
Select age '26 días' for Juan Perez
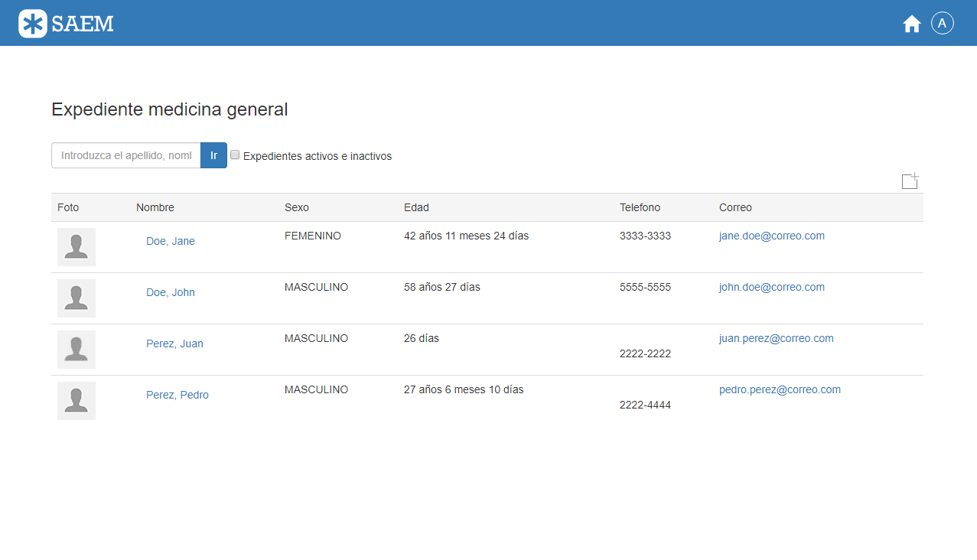[x=422, y=338]
